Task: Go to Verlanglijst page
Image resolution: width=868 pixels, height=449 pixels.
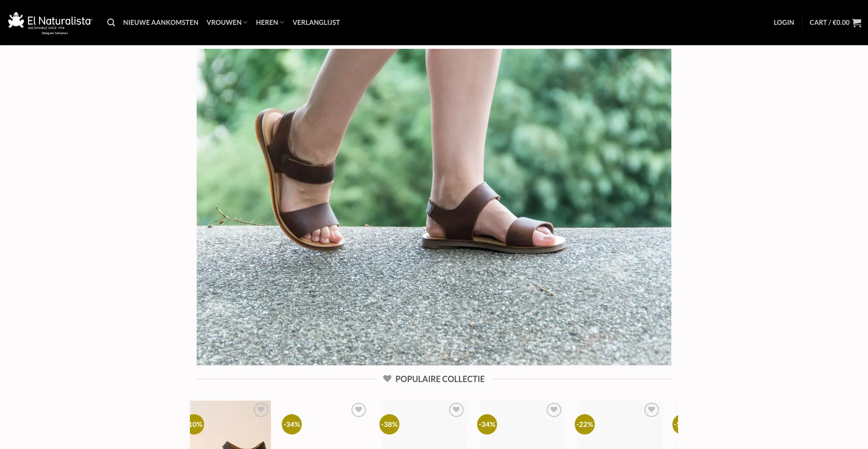Action: click(316, 23)
